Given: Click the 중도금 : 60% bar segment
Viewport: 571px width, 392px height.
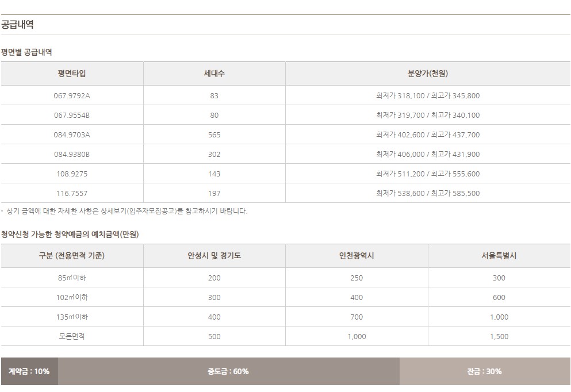Looking at the screenshot, I should tap(229, 371).
